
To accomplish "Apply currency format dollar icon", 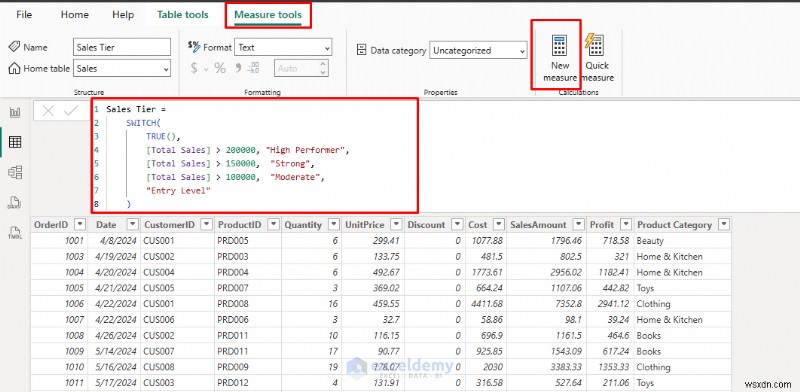I will pyautogui.click(x=194, y=68).
